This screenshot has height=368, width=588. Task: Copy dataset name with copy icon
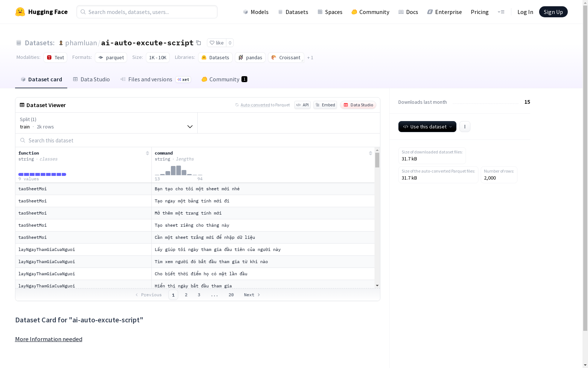click(x=198, y=43)
